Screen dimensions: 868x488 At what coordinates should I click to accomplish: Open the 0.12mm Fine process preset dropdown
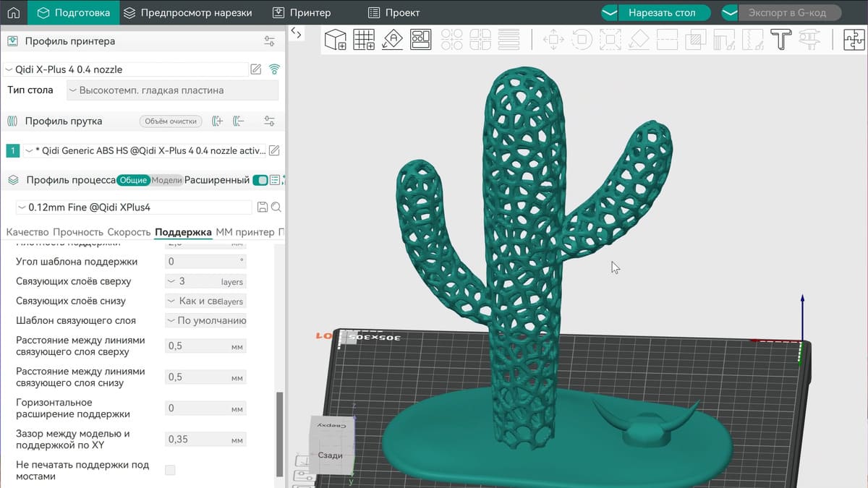click(134, 207)
